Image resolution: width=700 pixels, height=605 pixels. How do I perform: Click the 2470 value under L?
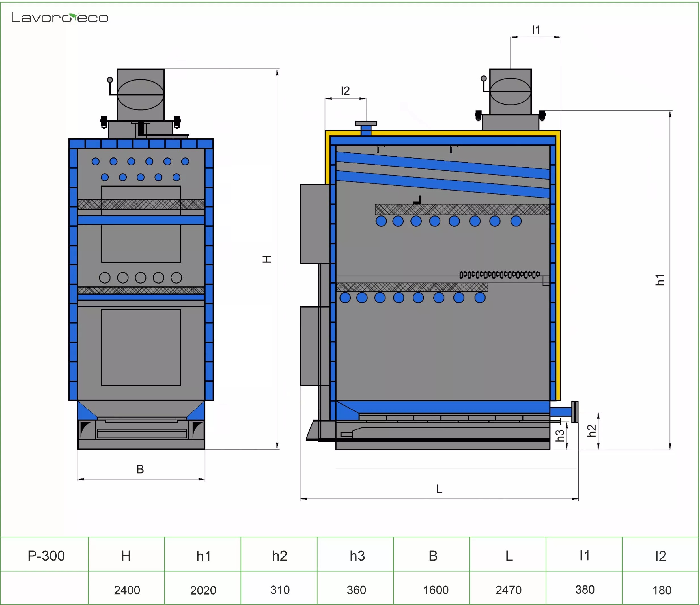click(509, 590)
